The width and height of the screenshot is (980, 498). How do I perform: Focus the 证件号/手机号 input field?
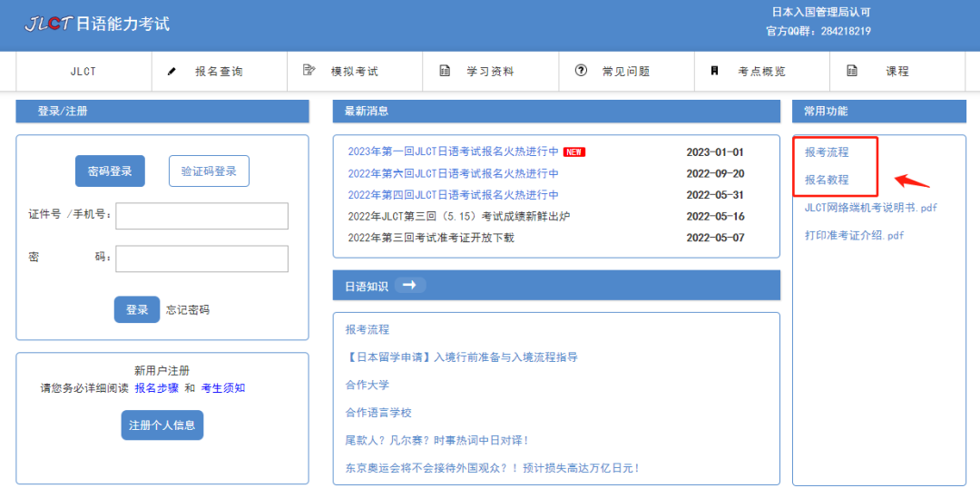click(x=201, y=216)
